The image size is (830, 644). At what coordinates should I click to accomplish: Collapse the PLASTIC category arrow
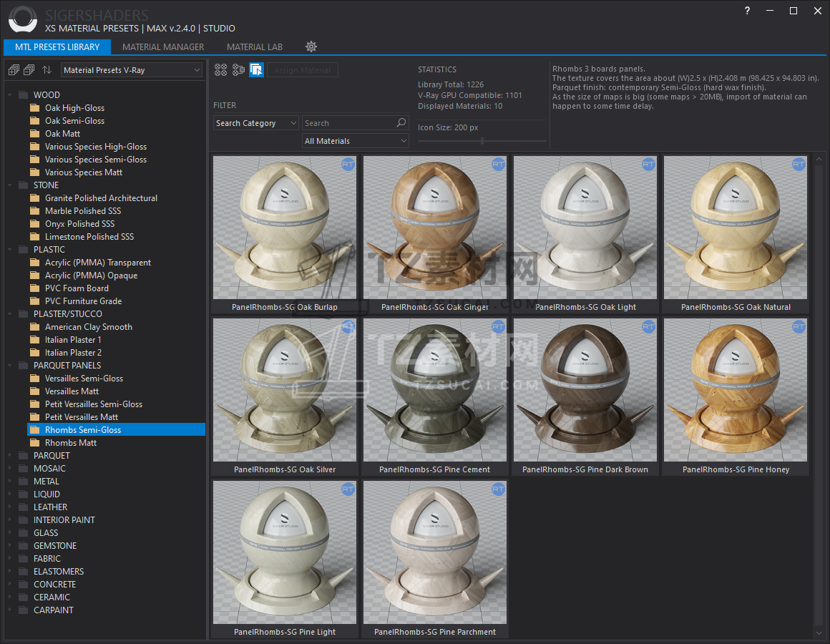pos(9,250)
